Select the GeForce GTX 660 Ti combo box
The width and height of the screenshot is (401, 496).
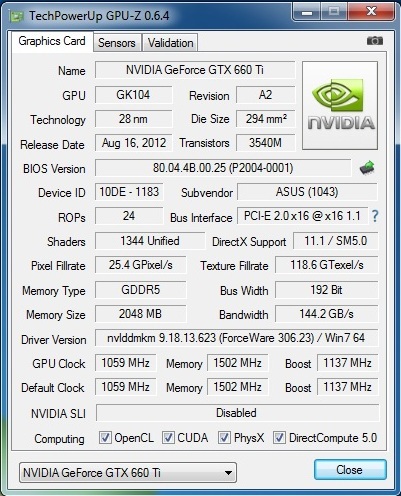coord(128,473)
